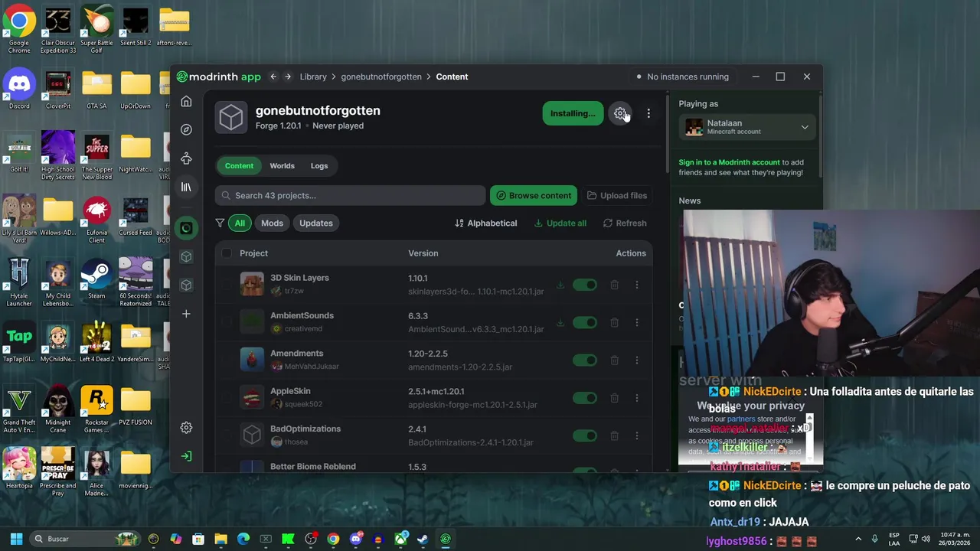Switch to the Logs tab
Viewport: 980px width, 551px height.
click(x=319, y=165)
